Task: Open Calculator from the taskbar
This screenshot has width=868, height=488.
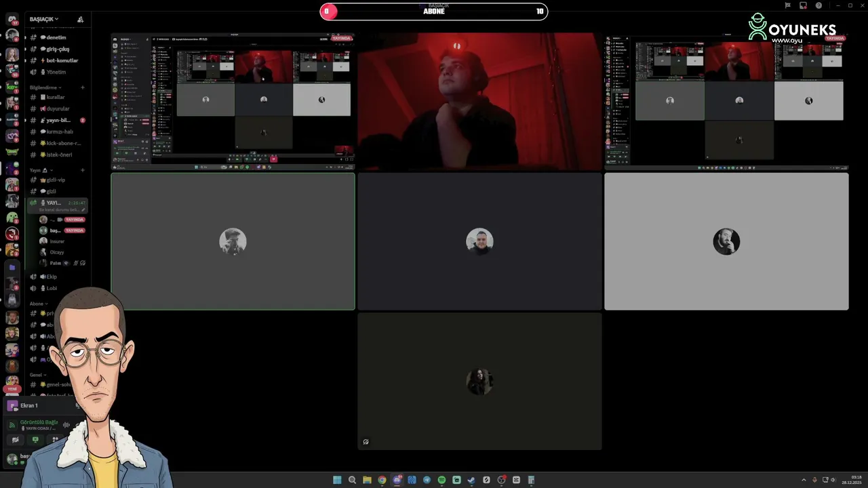Action: [x=531, y=480]
